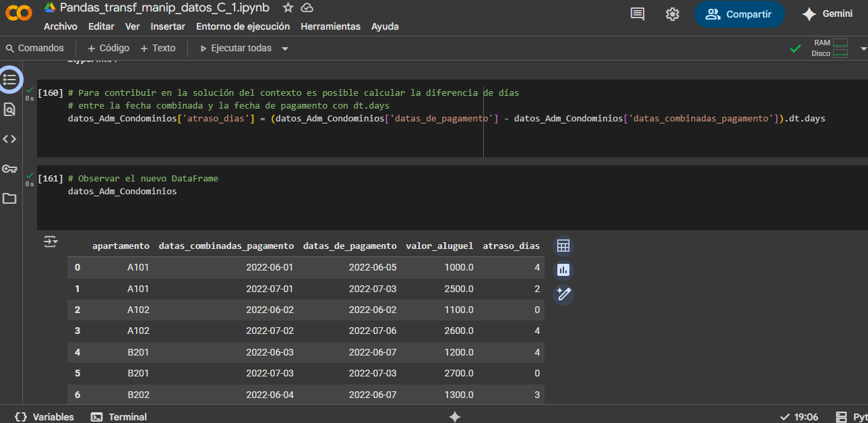The height and width of the screenshot is (423, 868).
Task: Open the Terminal panel
Action: coord(119,417)
